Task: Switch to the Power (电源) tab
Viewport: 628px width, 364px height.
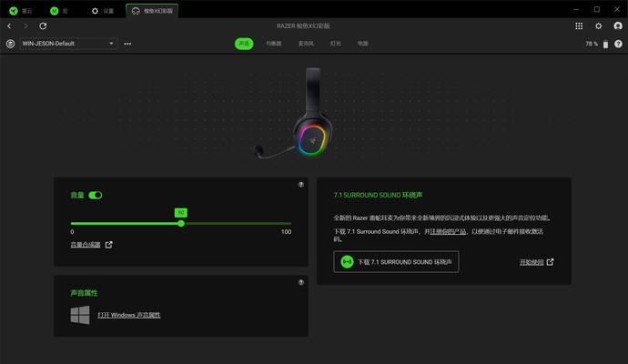Action: click(363, 44)
